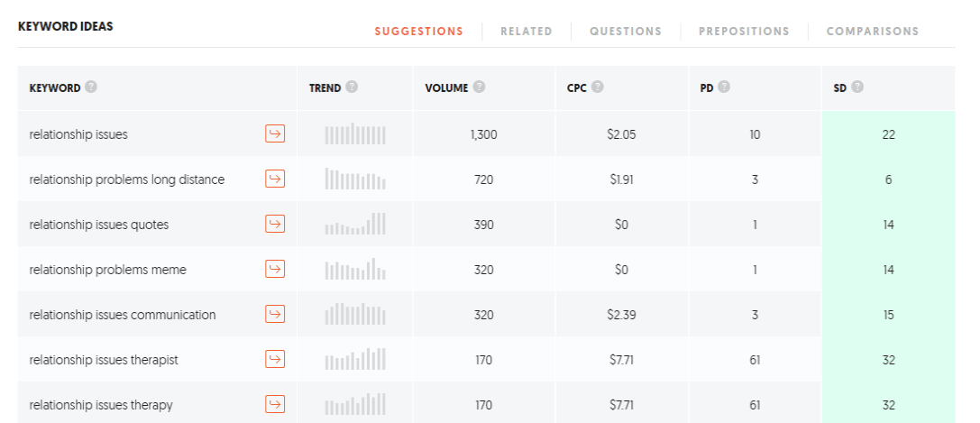Viewport: 980px width, 423px height.
Task: Click arrow icon beside 'relationship problems long distance'
Action: click(x=275, y=179)
